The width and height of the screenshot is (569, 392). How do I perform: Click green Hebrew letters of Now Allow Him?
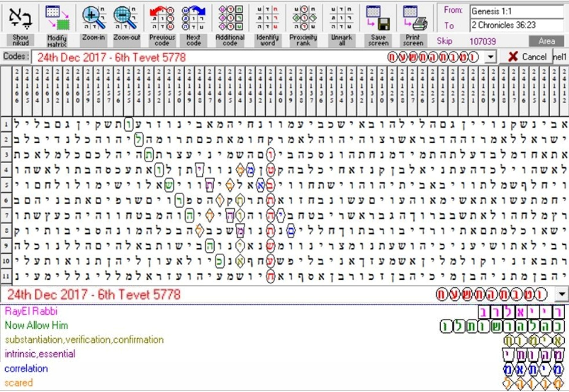(x=502, y=326)
